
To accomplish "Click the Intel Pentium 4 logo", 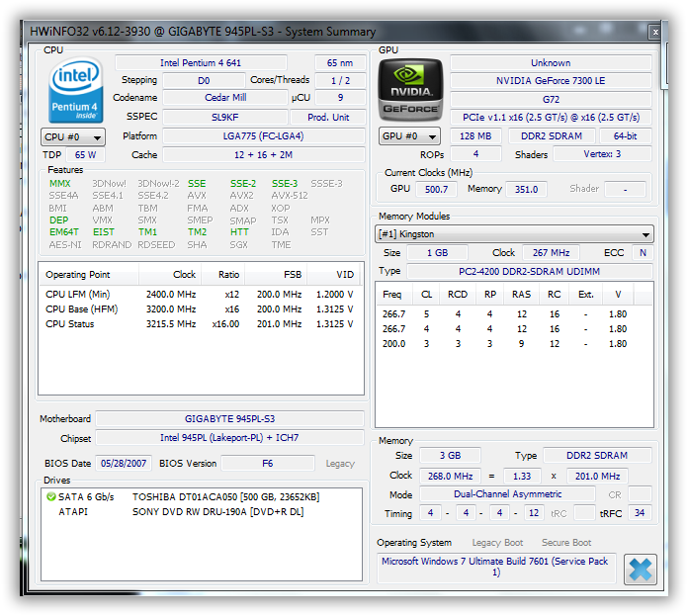I will point(76,91).
